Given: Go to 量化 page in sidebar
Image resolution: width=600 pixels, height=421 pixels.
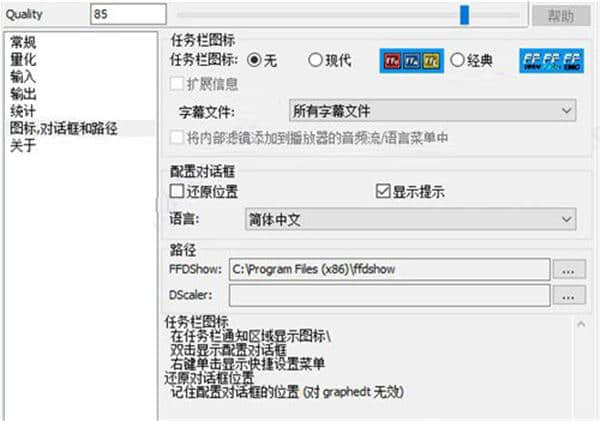Looking at the screenshot, I should click(23, 59).
